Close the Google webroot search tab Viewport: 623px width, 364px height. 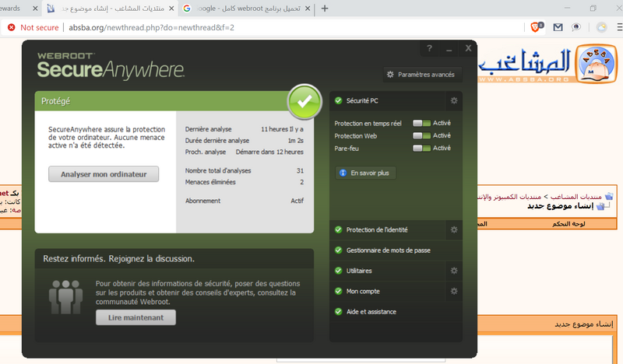coord(307,9)
